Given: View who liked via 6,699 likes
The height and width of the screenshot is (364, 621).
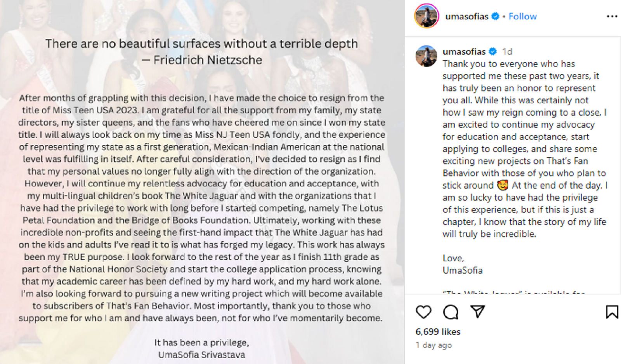Looking at the screenshot, I should coord(438,332).
